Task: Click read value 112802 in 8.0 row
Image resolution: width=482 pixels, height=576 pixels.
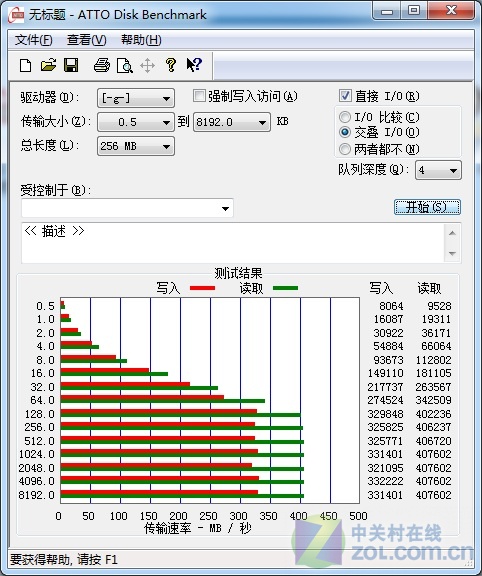Action: [x=434, y=360]
